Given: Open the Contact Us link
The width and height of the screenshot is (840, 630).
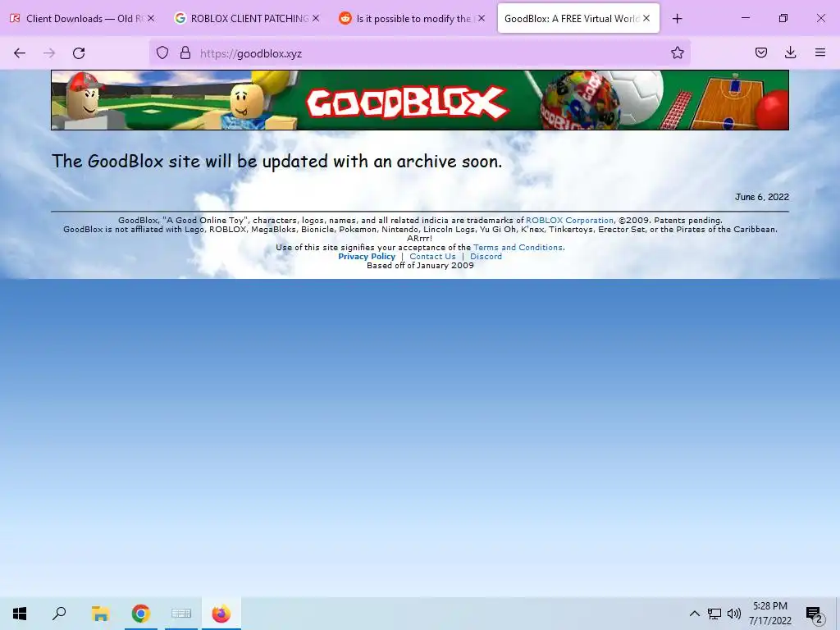Looking at the screenshot, I should click(x=432, y=257).
